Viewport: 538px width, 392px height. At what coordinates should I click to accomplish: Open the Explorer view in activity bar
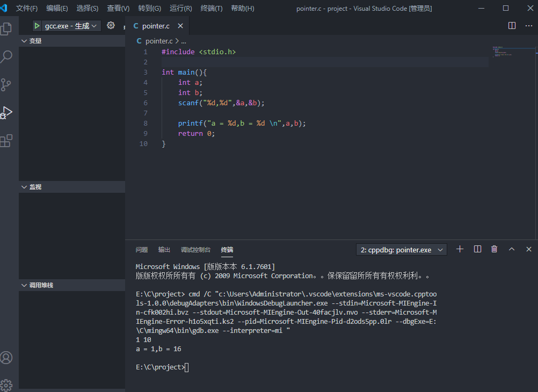6,29
